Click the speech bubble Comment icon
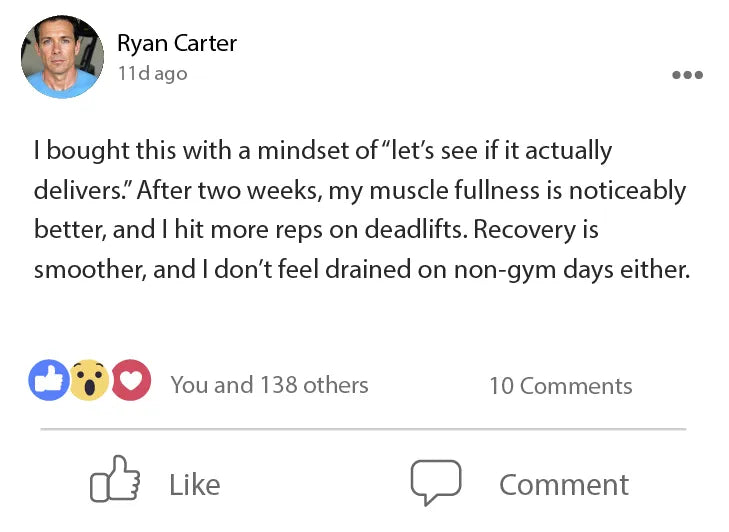Viewport: 729px width, 532px height. tap(435, 483)
